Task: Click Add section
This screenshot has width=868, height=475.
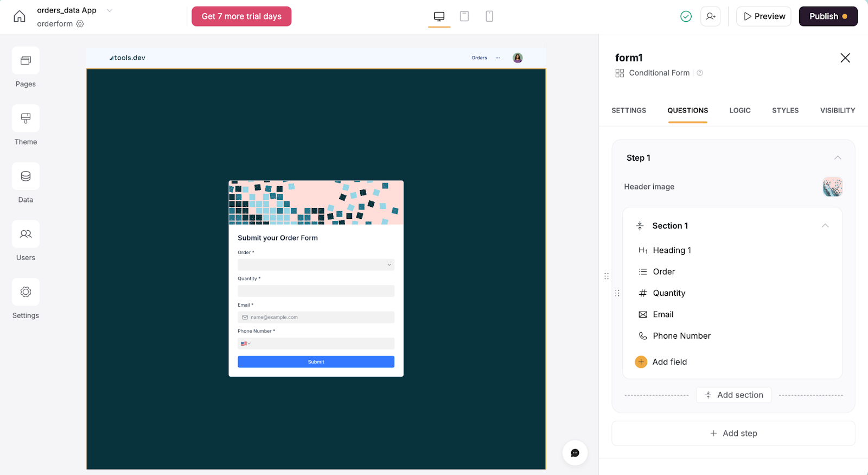Action: [x=734, y=395]
